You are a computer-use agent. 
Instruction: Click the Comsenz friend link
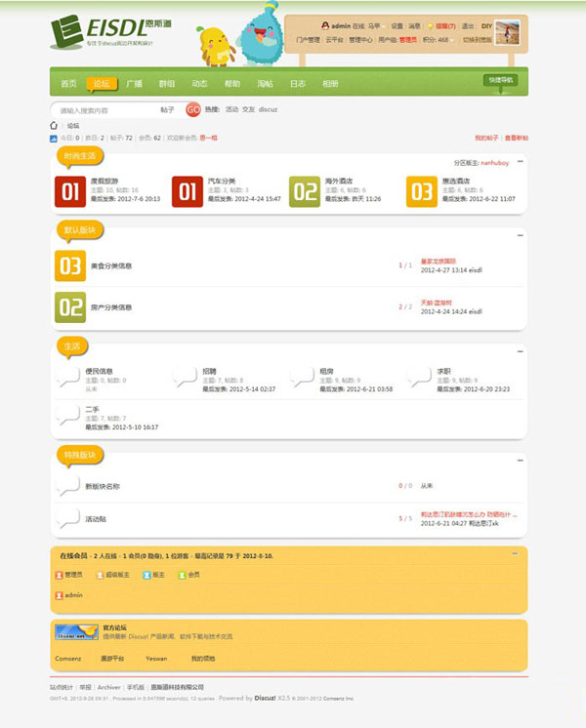tap(67, 659)
